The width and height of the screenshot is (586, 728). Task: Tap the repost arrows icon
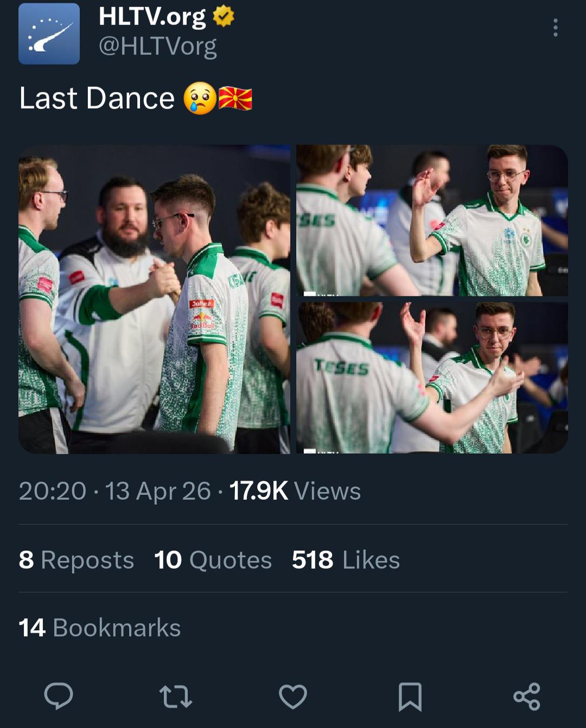coord(175,697)
